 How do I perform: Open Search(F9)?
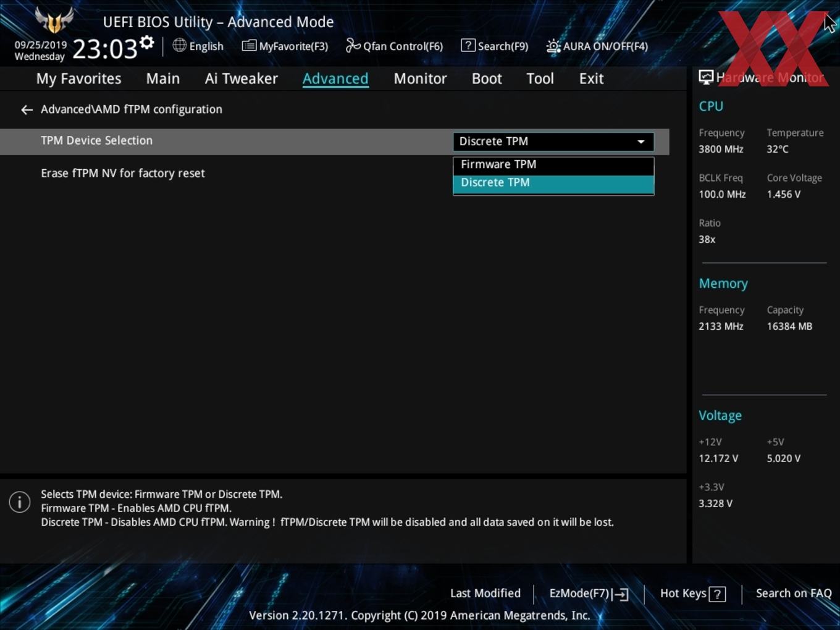point(503,46)
